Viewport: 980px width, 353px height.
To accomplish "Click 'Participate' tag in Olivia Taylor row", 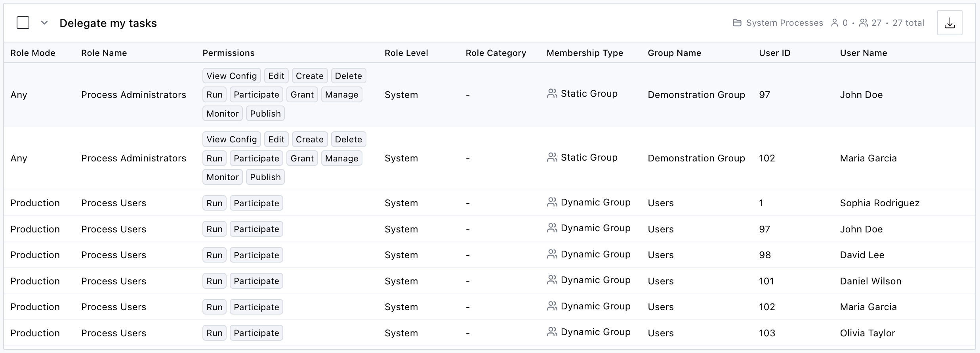I will [256, 333].
